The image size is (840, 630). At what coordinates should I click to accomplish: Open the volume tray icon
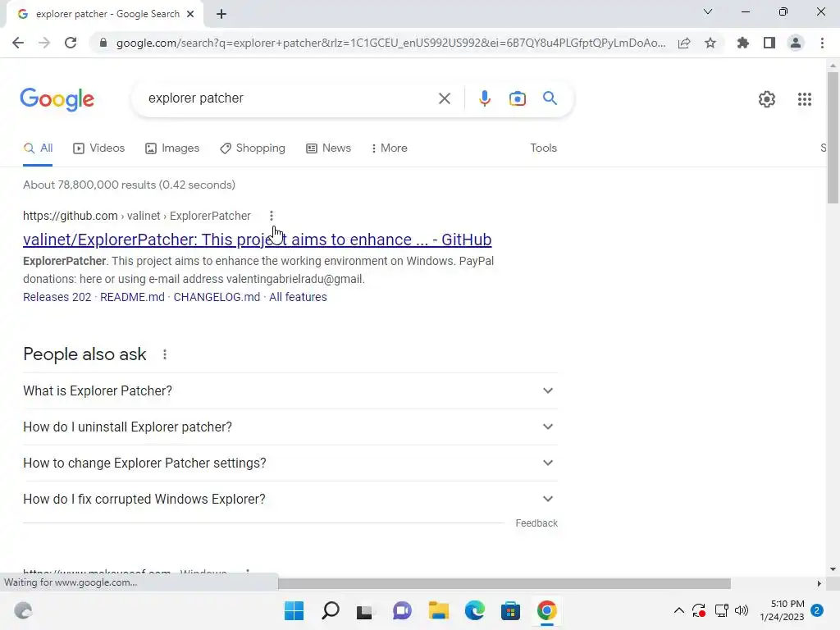(742, 610)
